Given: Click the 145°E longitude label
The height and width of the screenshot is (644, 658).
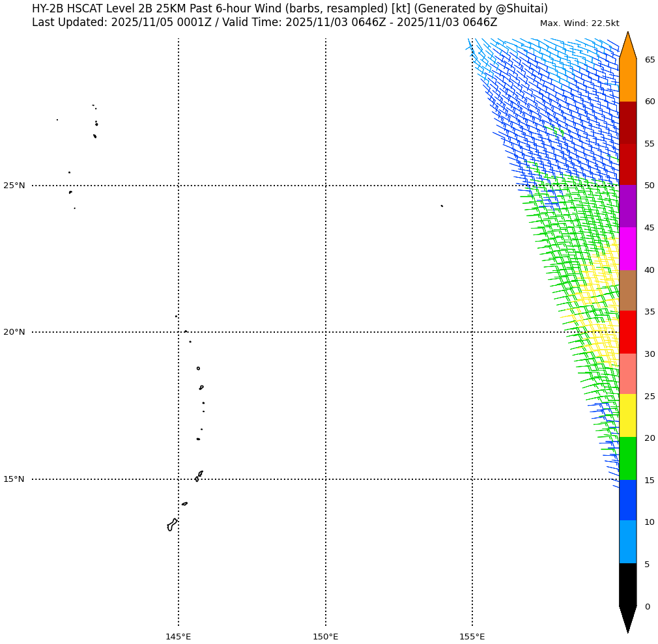Looking at the screenshot, I should pos(178,636).
